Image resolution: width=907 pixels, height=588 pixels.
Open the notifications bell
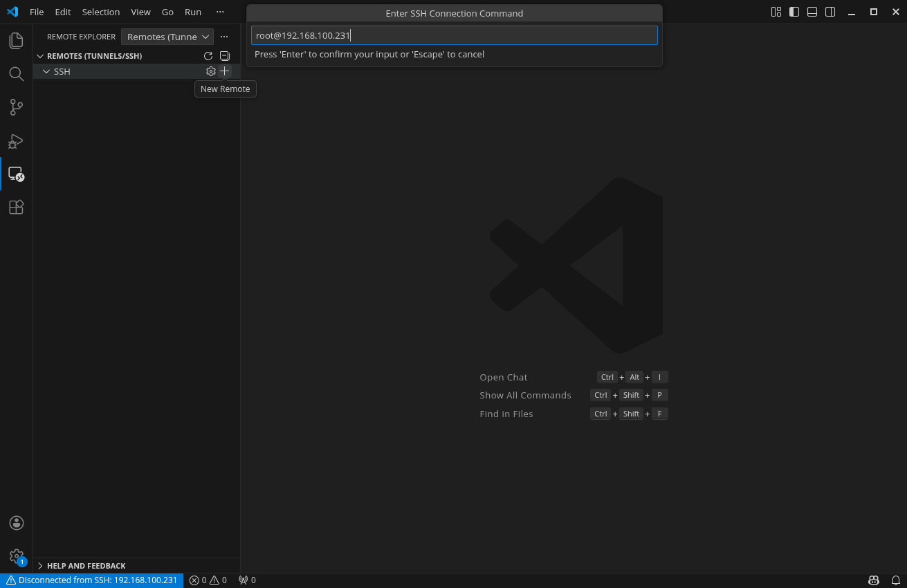(x=896, y=580)
